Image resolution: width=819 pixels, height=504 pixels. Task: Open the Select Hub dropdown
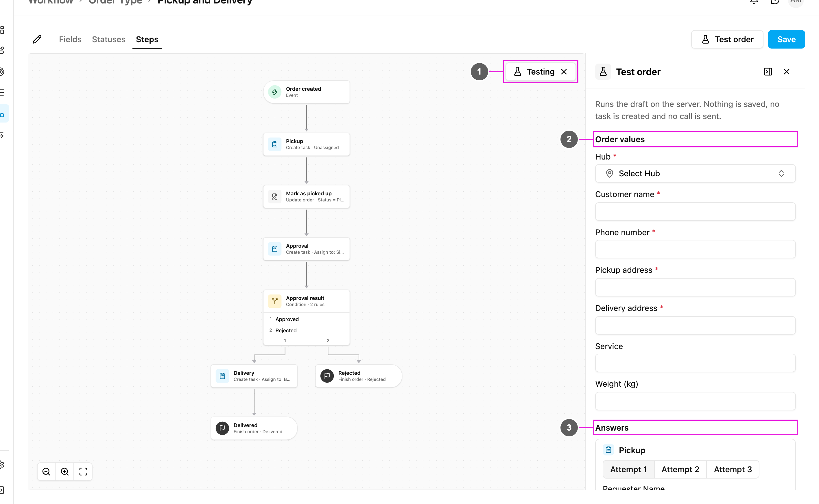click(695, 173)
